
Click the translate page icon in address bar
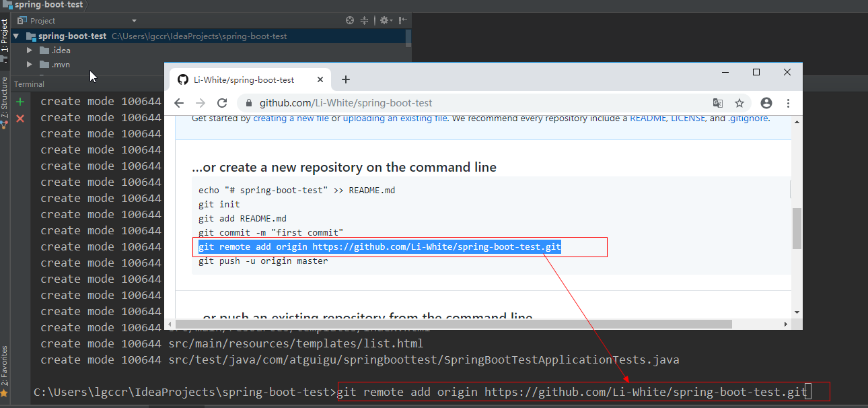point(718,103)
